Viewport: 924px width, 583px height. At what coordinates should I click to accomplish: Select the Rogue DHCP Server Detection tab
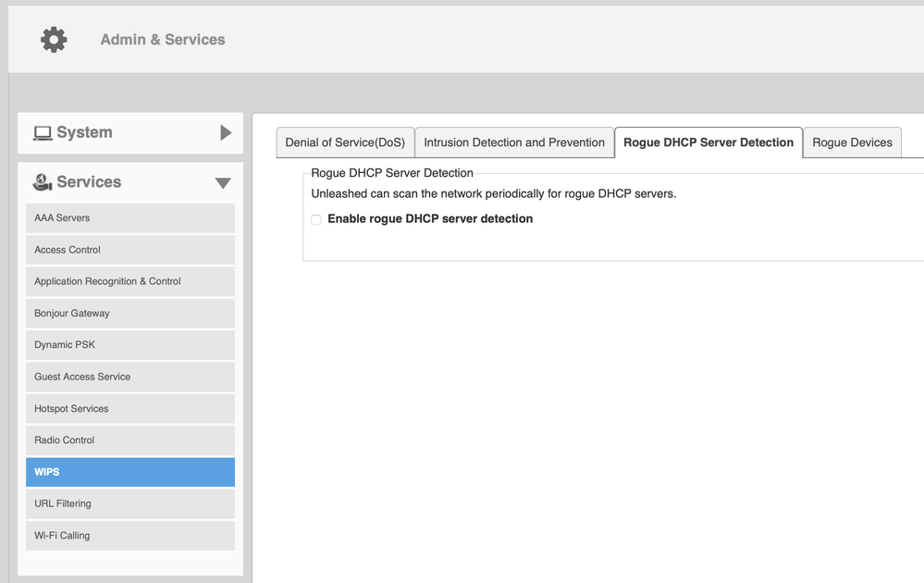coord(708,143)
